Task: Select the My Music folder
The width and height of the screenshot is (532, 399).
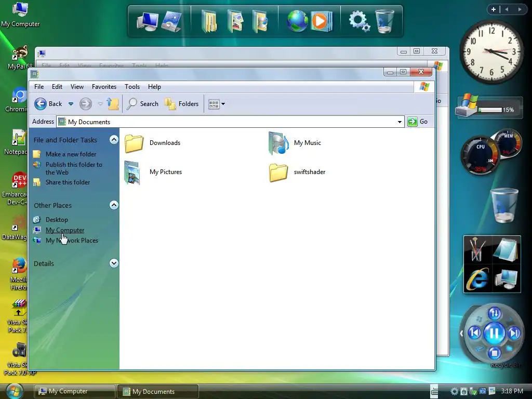Action: 295,143
